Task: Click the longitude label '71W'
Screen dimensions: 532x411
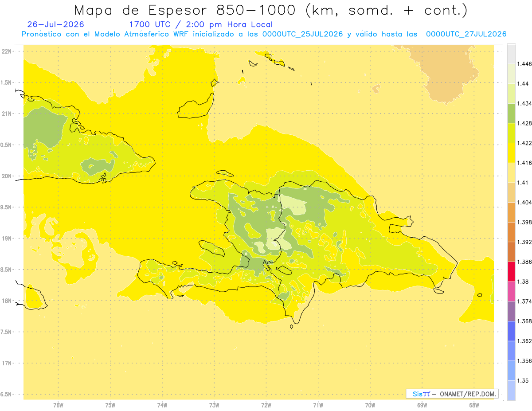Action: 318,405
